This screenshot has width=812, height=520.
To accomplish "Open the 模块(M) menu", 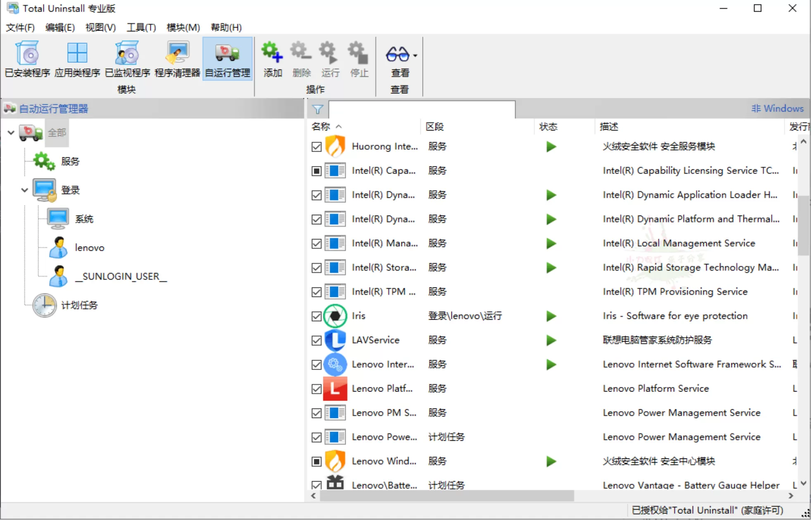I will pos(183,28).
